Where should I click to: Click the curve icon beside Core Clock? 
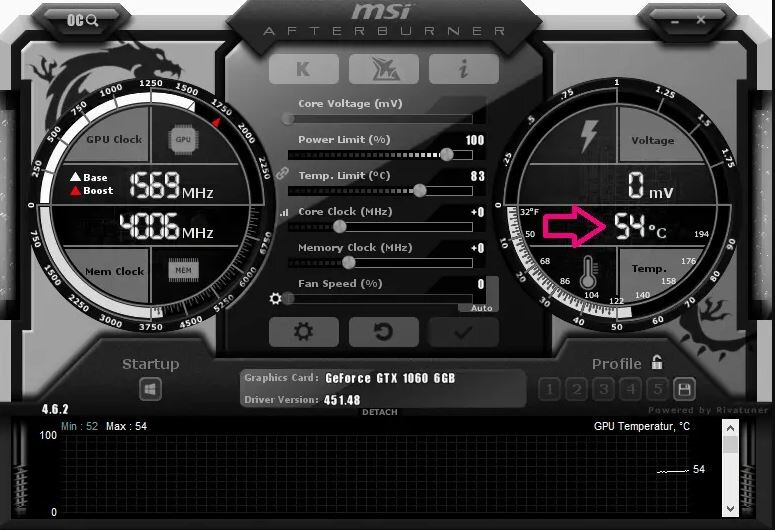(284, 213)
